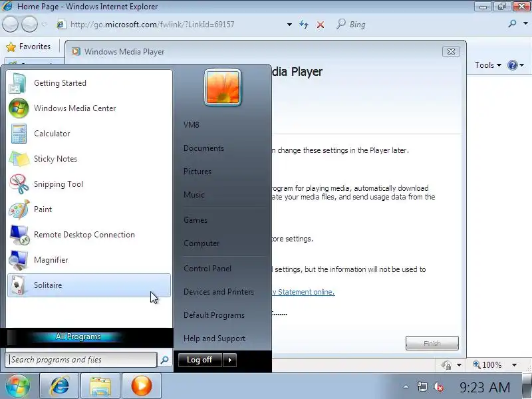
Task: Show hidden tray icons arrow
Action: coord(406,386)
